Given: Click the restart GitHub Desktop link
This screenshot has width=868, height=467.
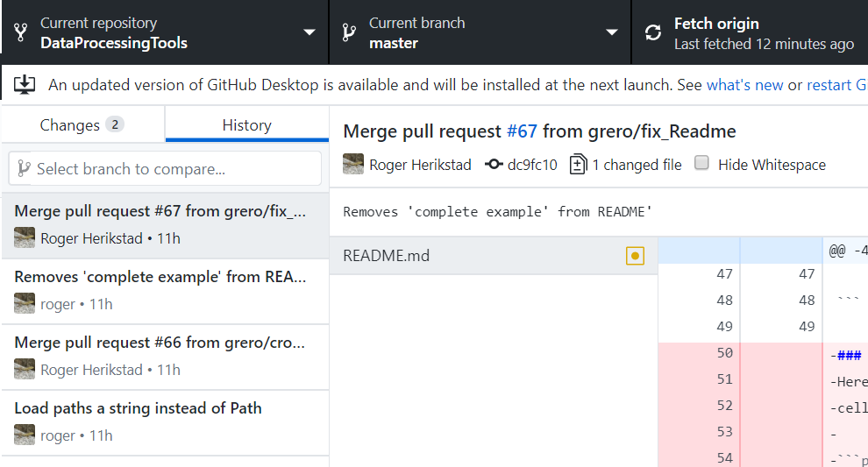Looking at the screenshot, I should coord(836,85).
